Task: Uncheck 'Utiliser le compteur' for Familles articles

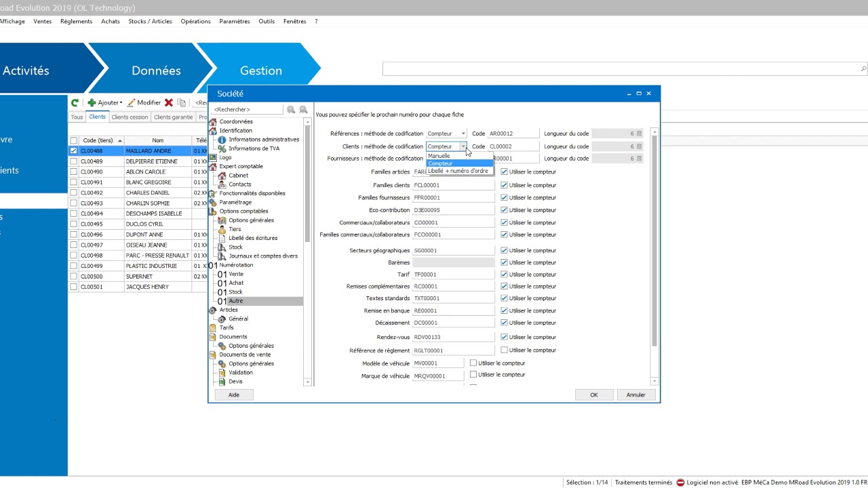Action: pos(504,172)
